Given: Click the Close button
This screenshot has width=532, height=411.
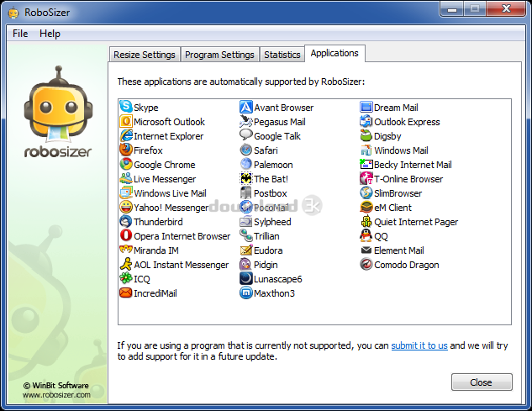Looking at the screenshot, I should pos(482,382).
